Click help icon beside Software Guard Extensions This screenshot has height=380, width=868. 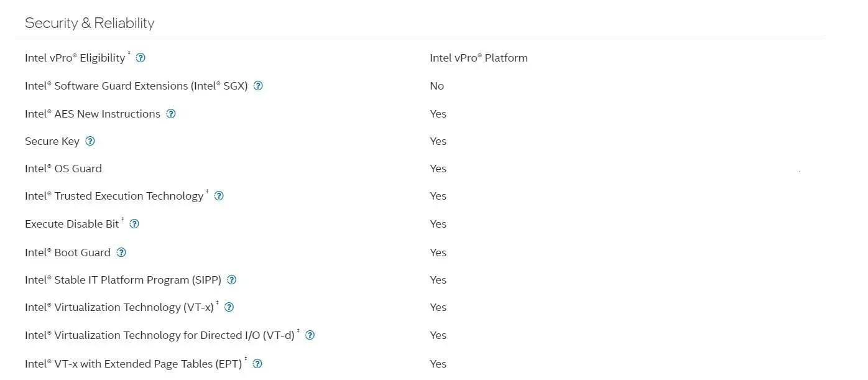[258, 86]
